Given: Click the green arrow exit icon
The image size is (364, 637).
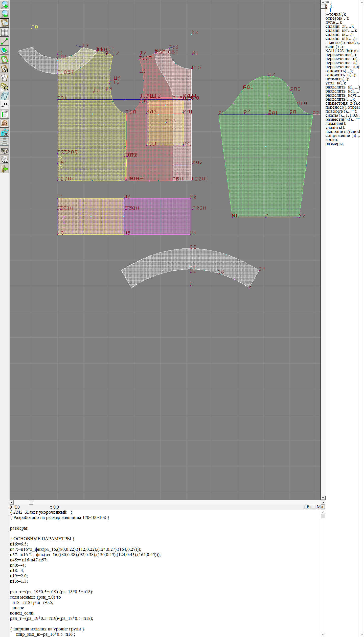Looking at the screenshot, I should [5, 169].
